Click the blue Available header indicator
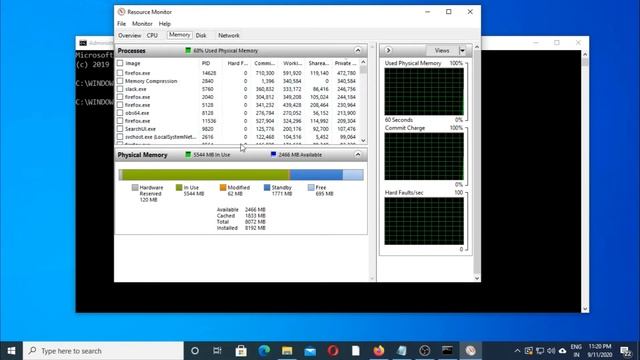This screenshot has height=360, width=640. [x=273, y=155]
